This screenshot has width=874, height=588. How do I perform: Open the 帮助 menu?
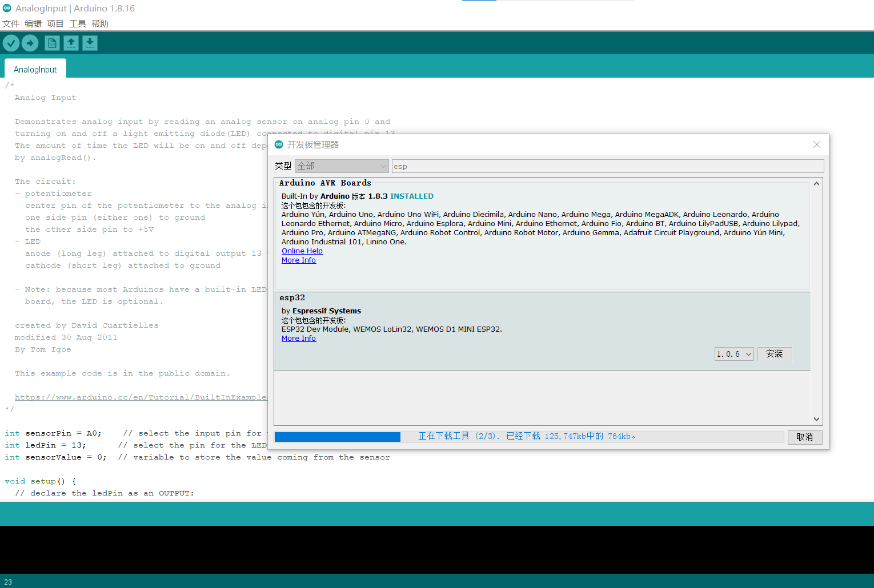[x=100, y=23]
